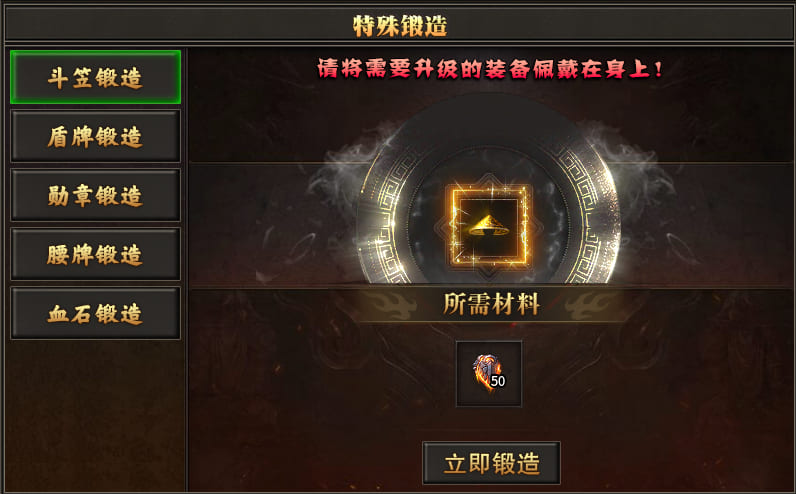Viewport: 796px width, 494px height.
Task: Click the 所需材料 section header
Action: coord(491,304)
